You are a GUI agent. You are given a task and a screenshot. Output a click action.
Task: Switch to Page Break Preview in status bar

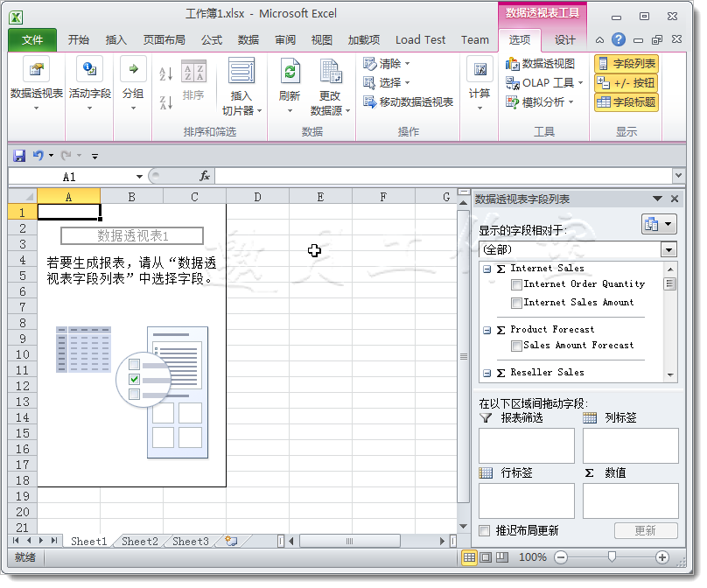(502, 557)
